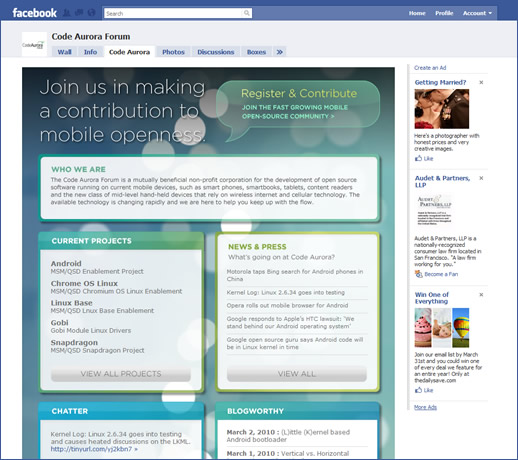Open the messages icon in header

79,13
